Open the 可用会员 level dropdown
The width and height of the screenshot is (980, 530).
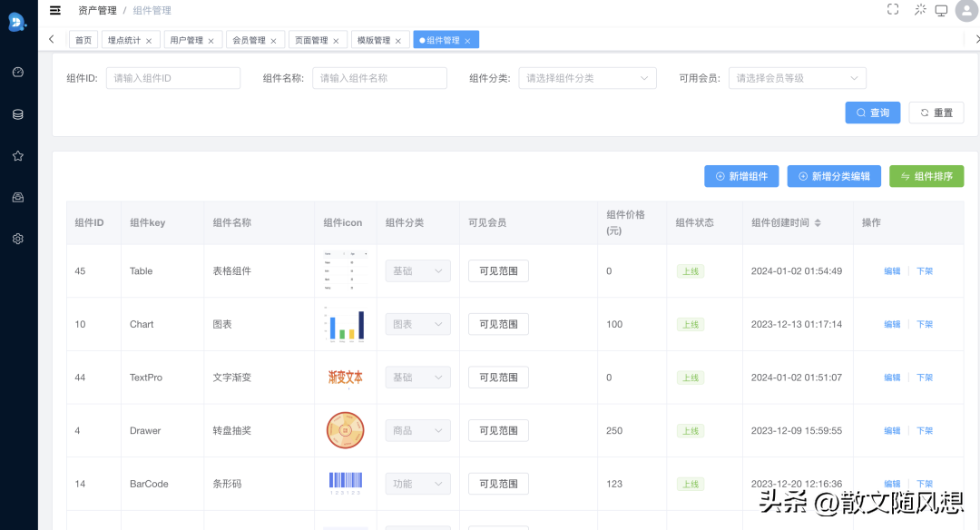[798, 78]
